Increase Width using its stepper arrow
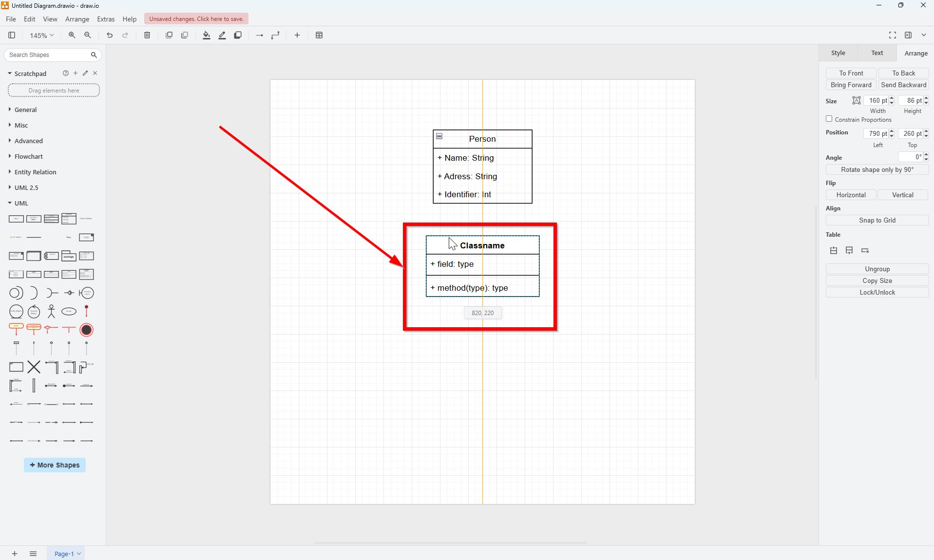 891,98
